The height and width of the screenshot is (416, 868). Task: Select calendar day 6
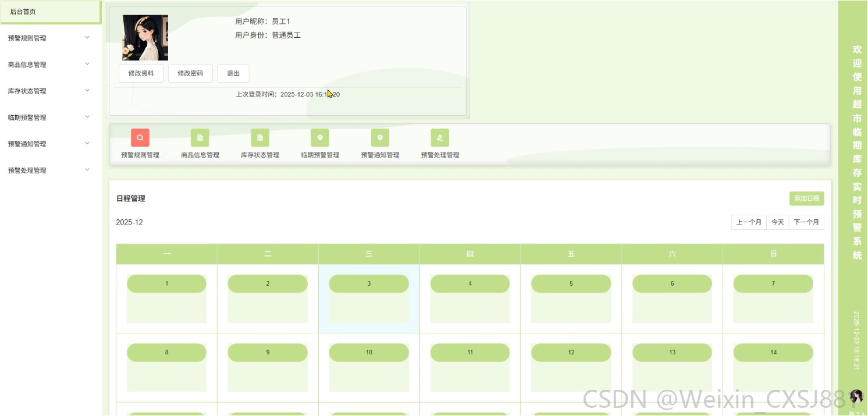tap(672, 284)
